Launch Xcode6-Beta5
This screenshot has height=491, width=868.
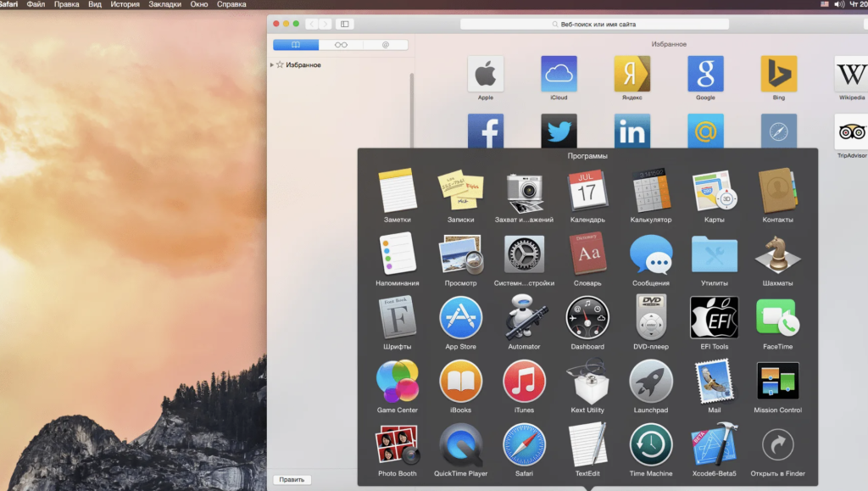[714, 444]
